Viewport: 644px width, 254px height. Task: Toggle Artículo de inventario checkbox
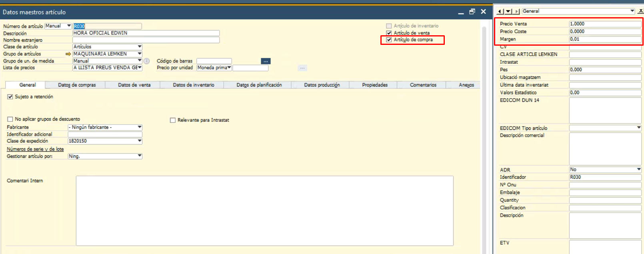coord(389,26)
